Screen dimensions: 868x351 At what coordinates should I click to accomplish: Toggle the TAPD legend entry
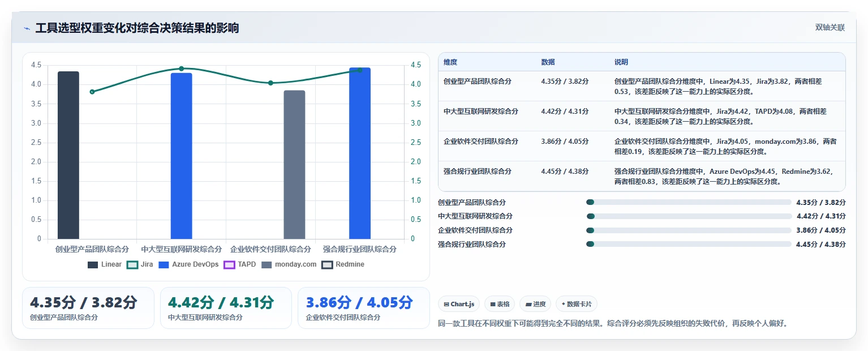pyautogui.click(x=240, y=264)
